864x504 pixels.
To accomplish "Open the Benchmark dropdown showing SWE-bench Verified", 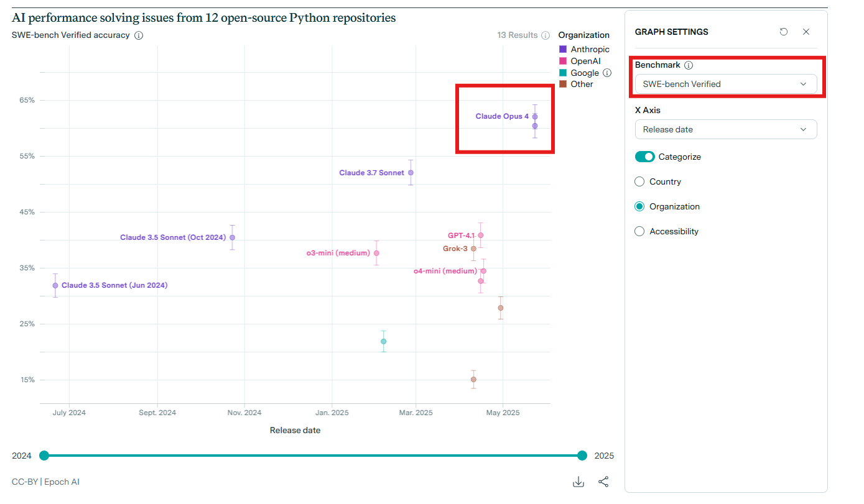I will coord(726,84).
